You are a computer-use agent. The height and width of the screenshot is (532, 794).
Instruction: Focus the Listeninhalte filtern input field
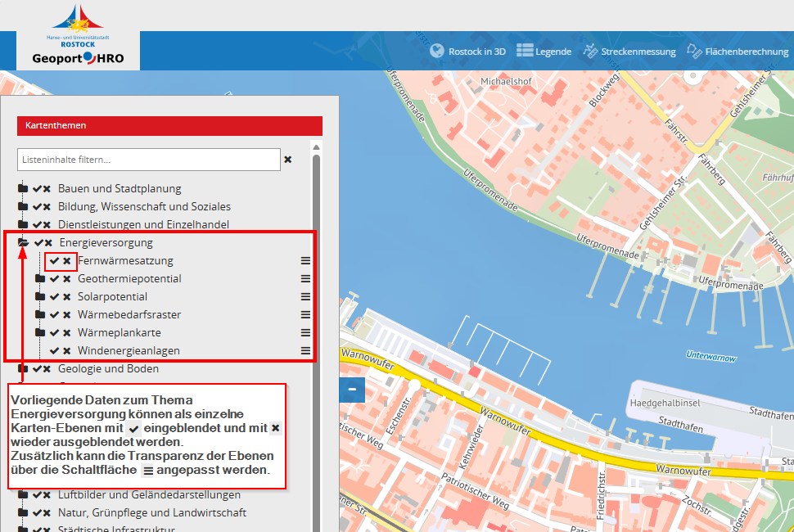(148, 160)
